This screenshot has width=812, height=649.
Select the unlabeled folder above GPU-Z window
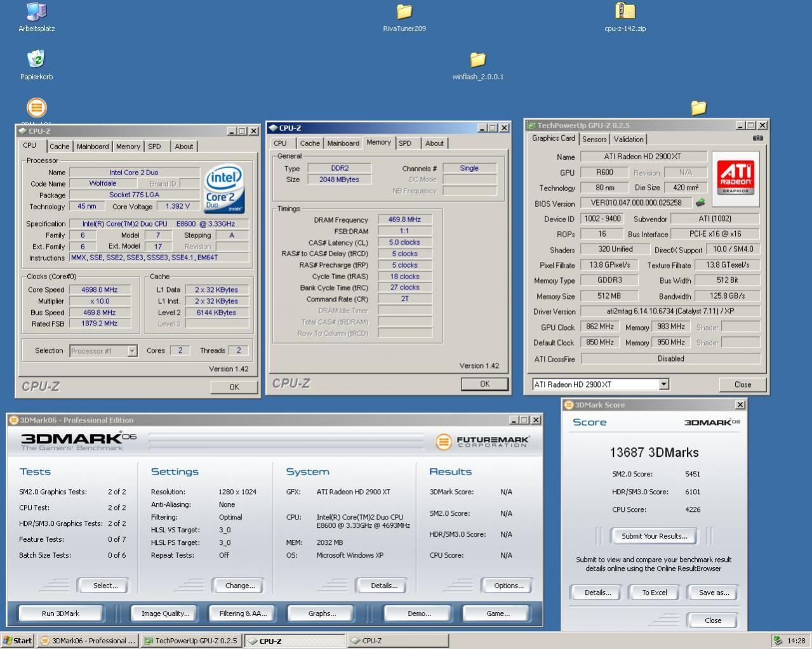(698, 107)
